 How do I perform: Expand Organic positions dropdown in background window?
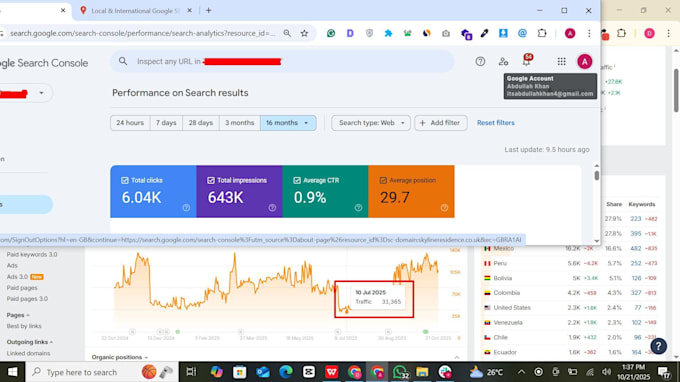[120, 357]
